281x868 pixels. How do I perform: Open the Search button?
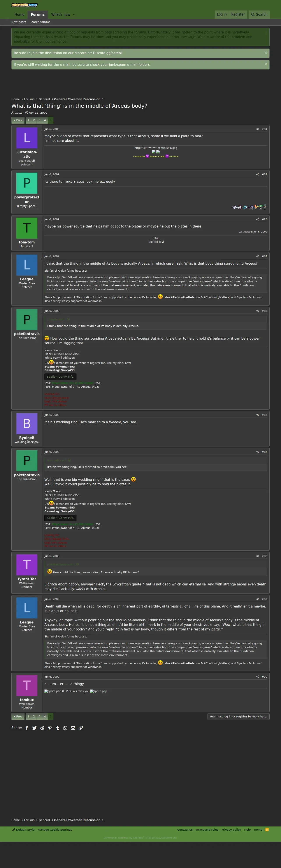point(259,14)
